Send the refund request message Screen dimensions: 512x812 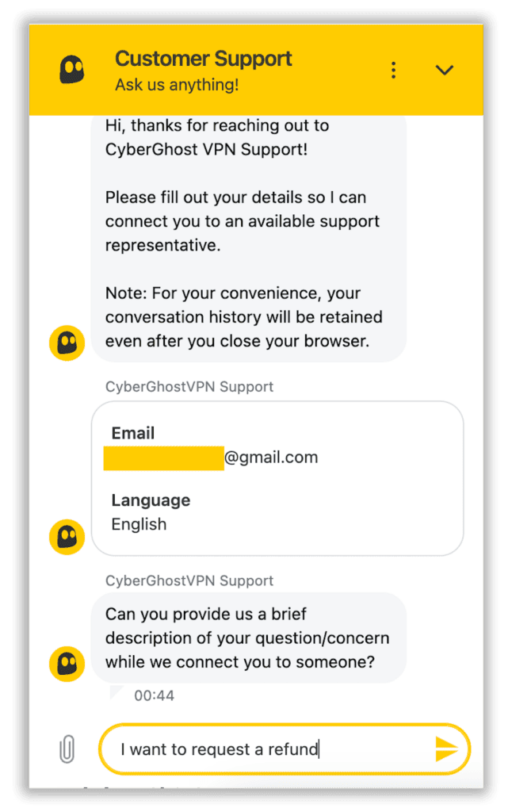[x=446, y=749]
